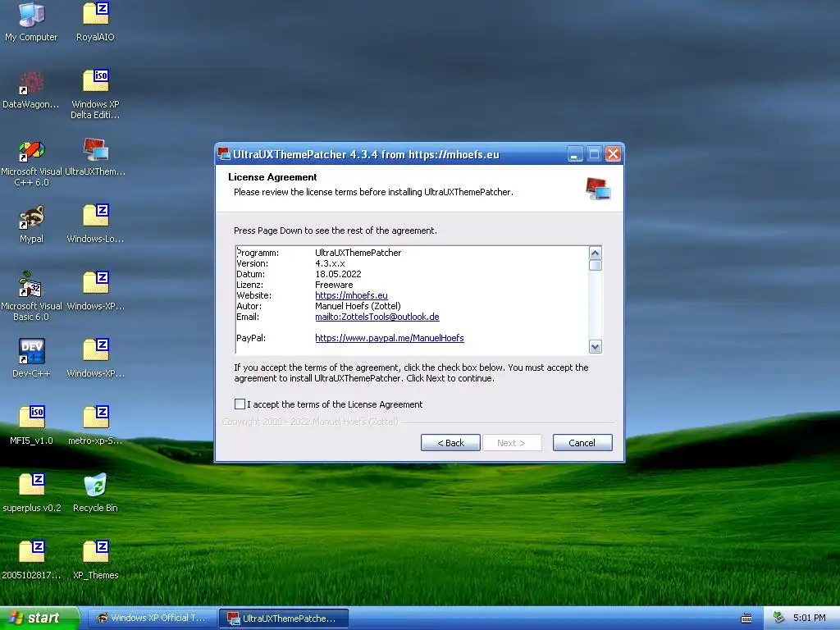The image size is (840, 630).
Task: Switch to Windows XP Official T... taskbar item
Action: tap(152, 619)
